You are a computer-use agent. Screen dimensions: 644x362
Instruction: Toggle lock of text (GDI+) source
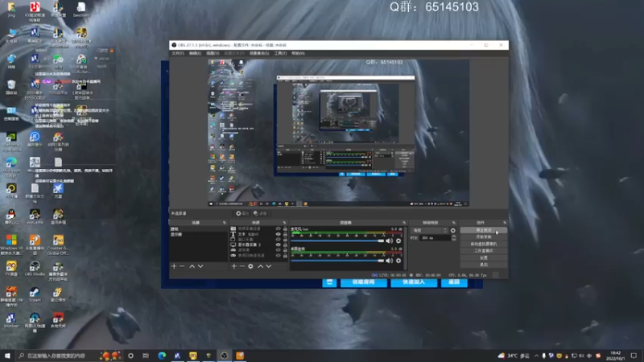coord(285,234)
